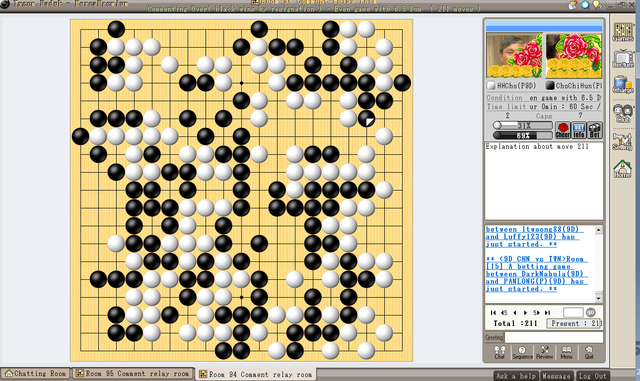Image resolution: width=640 pixels, height=381 pixels.
Task: Click the blue magnifier icon in title bar
Action: coord(586,4)
